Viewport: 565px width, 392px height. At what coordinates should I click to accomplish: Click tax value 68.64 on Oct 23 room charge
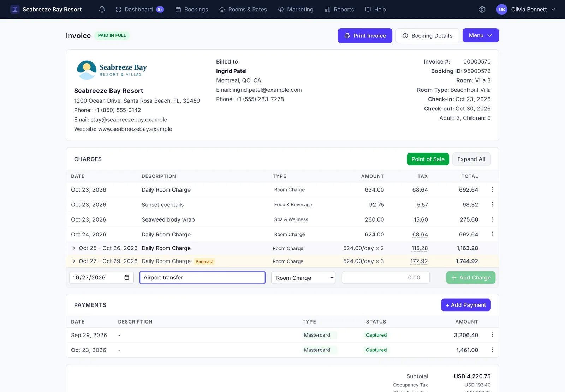[420, 190]
